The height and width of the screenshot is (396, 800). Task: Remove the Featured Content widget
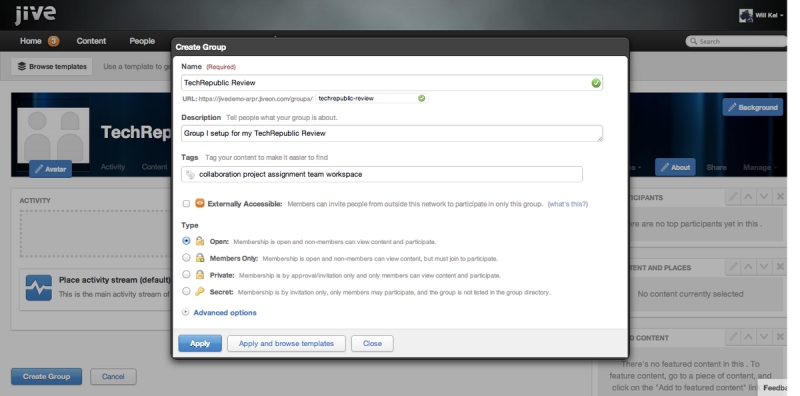[x=780, y=337]
